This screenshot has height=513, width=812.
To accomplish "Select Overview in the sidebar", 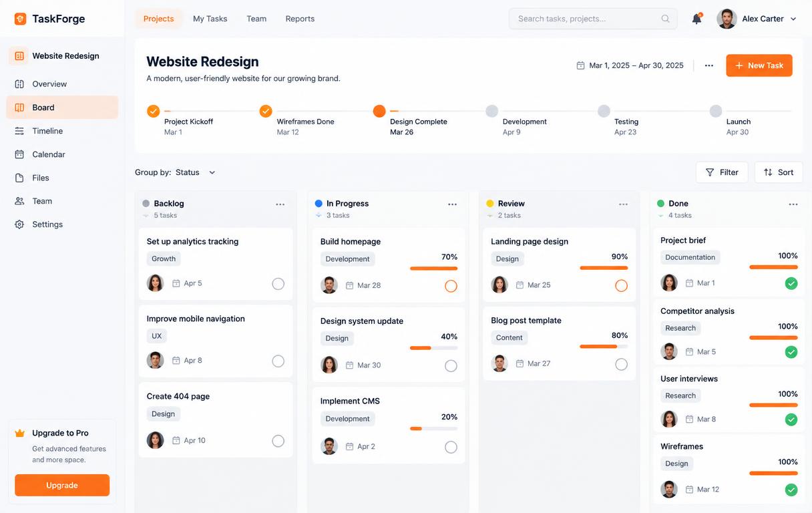I will click(62, 84).
